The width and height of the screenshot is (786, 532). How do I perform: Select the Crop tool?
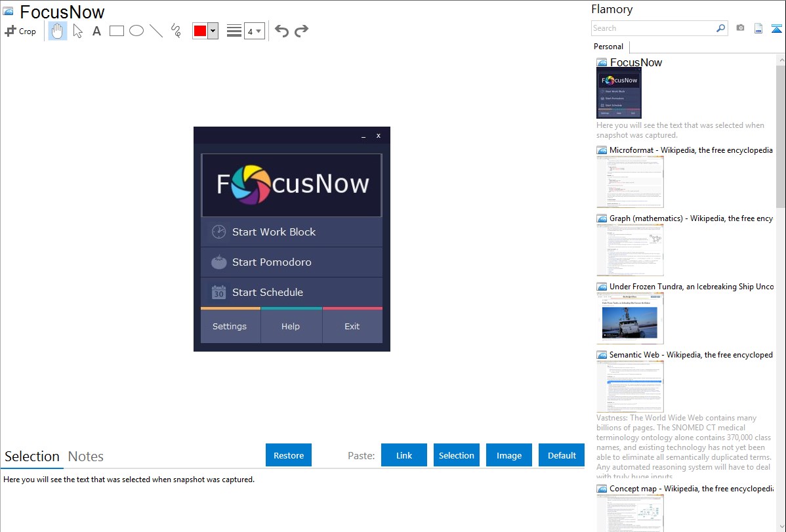(x=20, y=31)
